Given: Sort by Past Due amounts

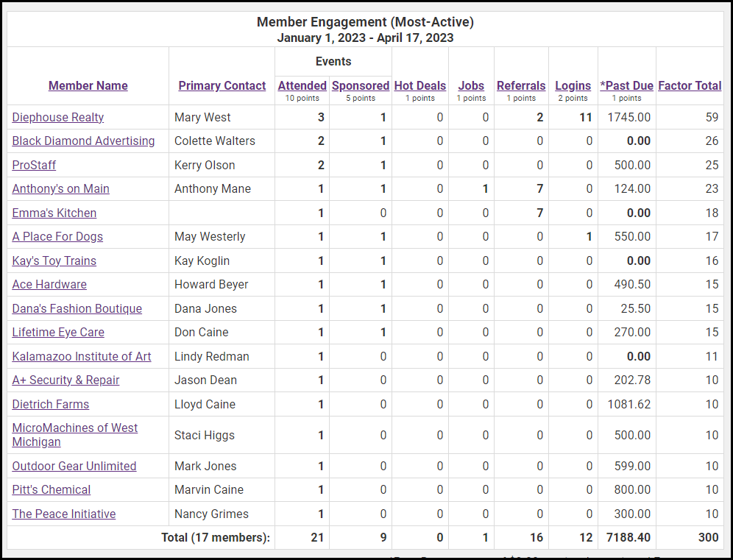Looking at the screenshot, I should pos(626,85).
